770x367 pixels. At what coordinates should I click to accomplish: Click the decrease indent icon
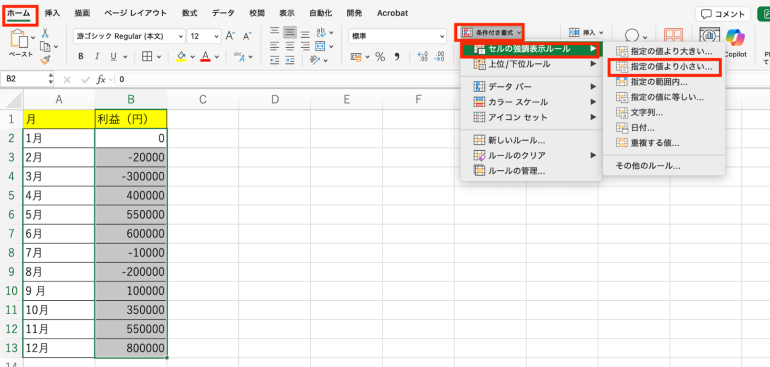[x=275, y=60]
